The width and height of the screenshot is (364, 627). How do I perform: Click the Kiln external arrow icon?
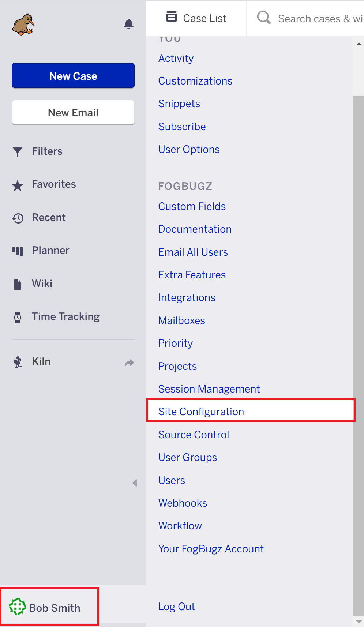(x=130, y=363)
